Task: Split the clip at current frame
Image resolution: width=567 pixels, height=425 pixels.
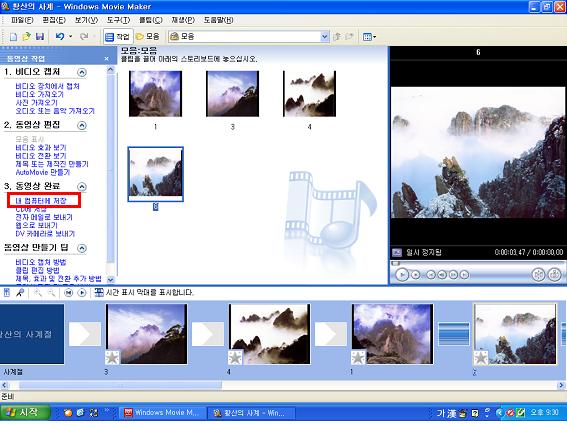Action: click(x=539, y=275)
